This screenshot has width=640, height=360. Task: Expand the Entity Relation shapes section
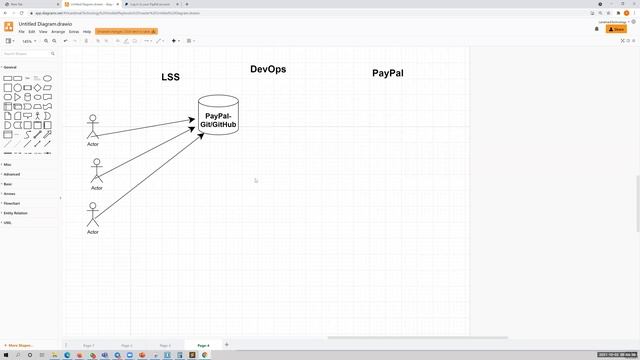point(15,213)
